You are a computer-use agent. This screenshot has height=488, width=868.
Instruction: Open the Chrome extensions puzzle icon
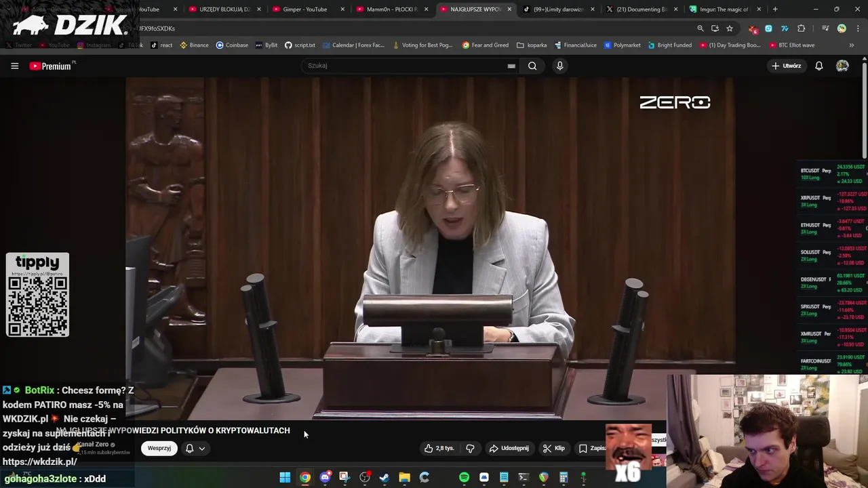tap(802, 28)
